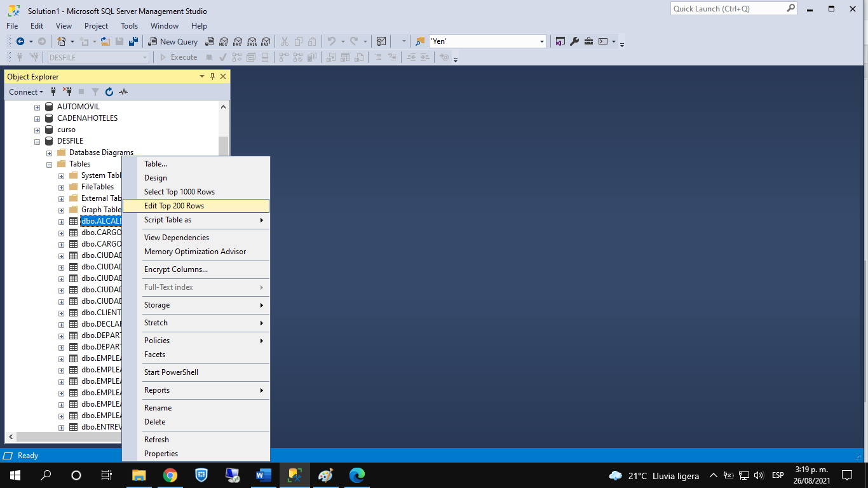Click the Undo arrow icon
Viewport: 868px width, 488px height.
point(331,41)
